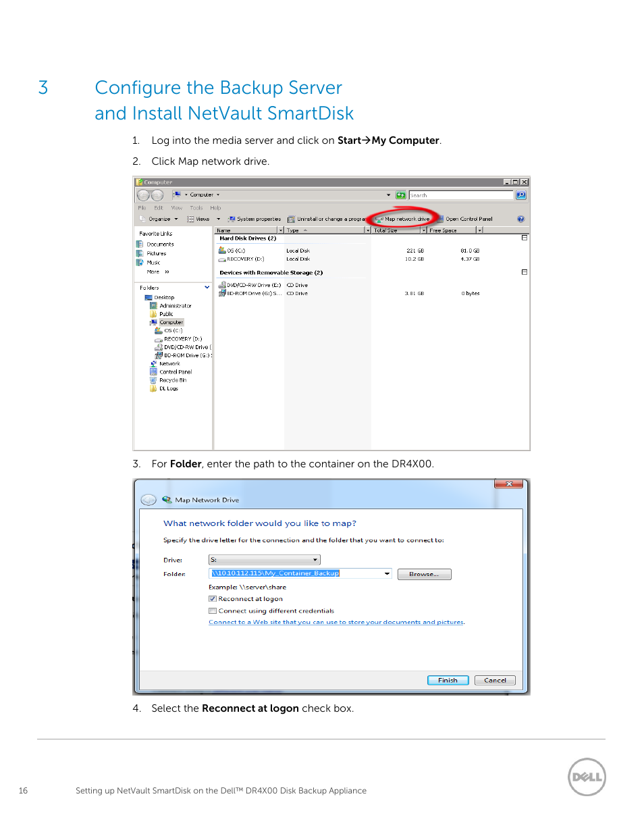
Task: Collapse the Hard Disk Drives group
Action: pyautogui.click(x=525, y=238)
